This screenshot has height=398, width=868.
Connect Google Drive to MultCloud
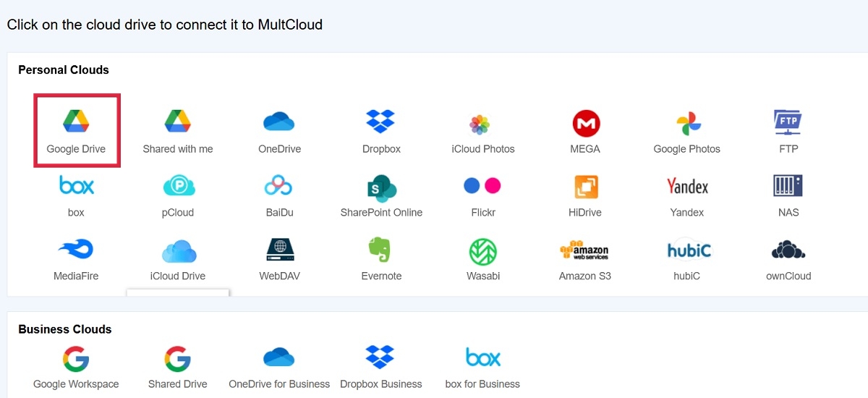coord(76,130)
